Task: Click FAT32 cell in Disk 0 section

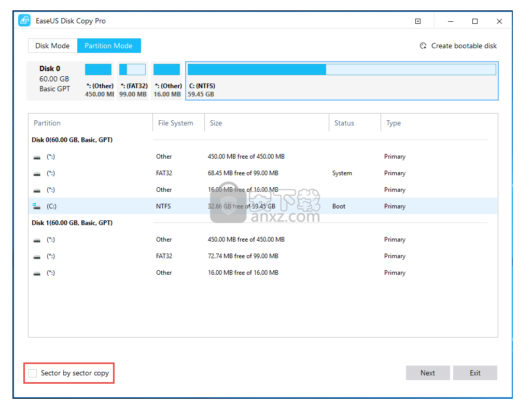Action: pos(164,173)
